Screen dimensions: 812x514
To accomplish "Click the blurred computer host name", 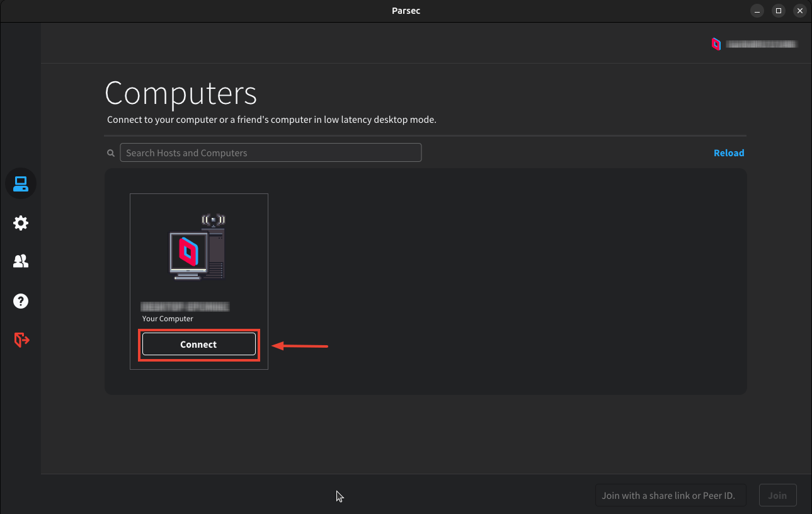I will pyautogui.click(x=185, y=307).
